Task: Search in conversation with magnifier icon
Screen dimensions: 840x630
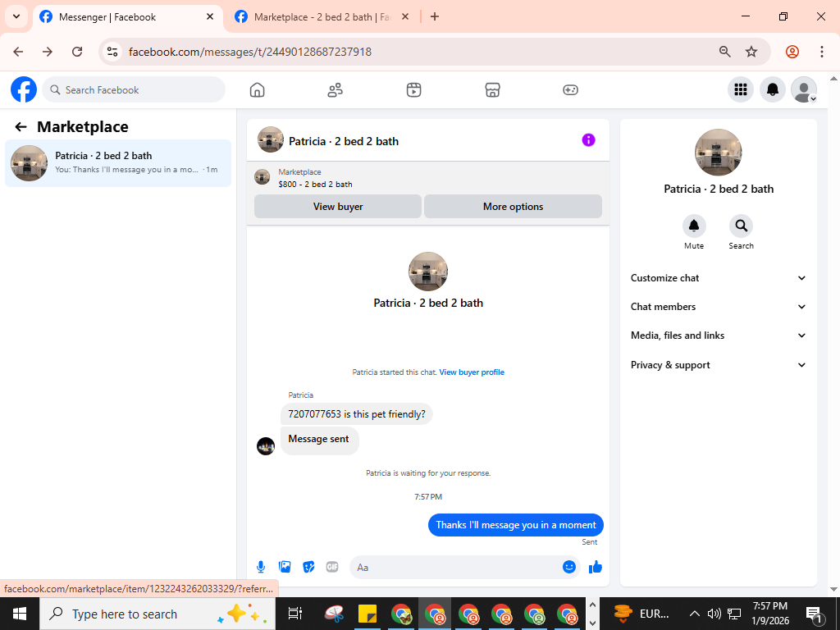Action: (741, 226)
